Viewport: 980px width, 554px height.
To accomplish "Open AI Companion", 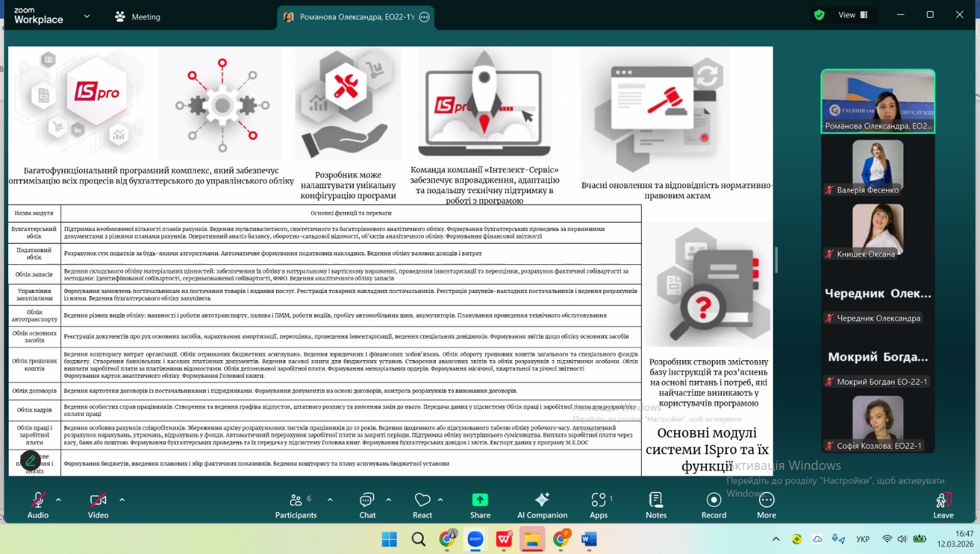I will tap(542, 505).
